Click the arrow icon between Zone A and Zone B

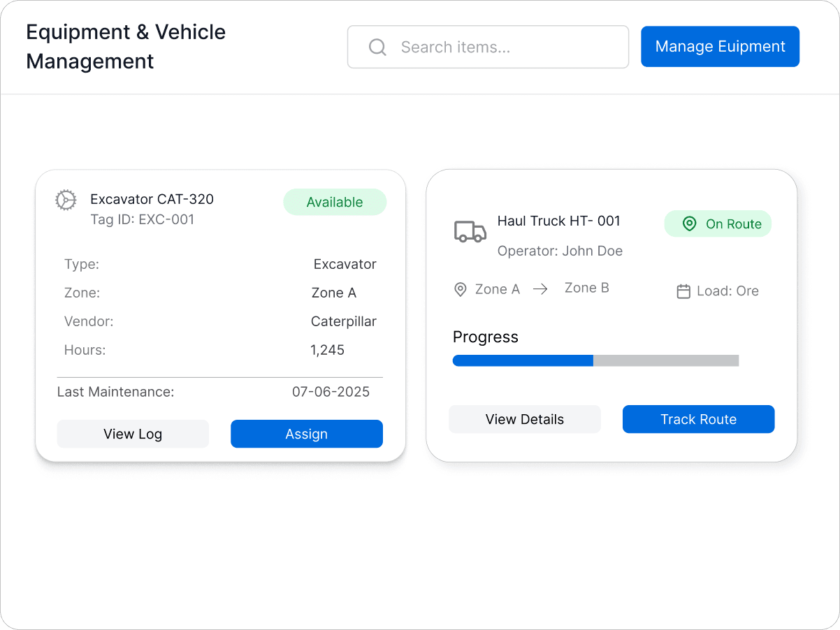coord(541,288)
